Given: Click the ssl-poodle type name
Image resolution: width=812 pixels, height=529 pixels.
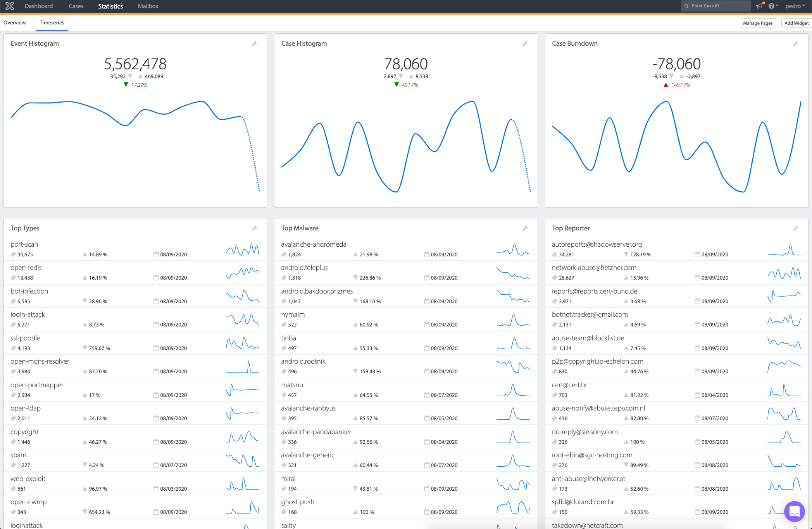Looking at the screenshot, I should 25,338.
